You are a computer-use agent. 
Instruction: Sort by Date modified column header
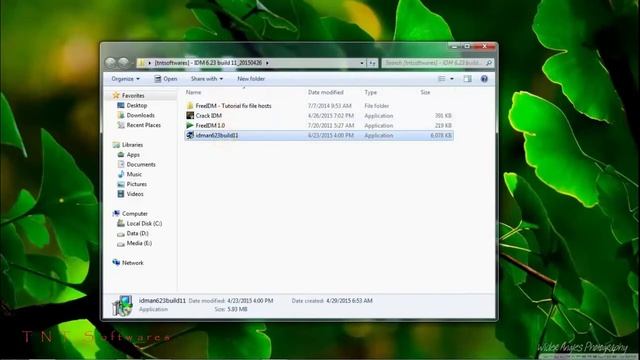click(326, 93)
